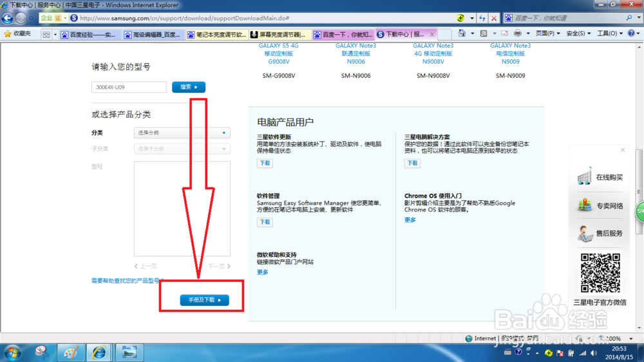
Task: Click the Read mail icon in the command bar
Action: [504, 33]
